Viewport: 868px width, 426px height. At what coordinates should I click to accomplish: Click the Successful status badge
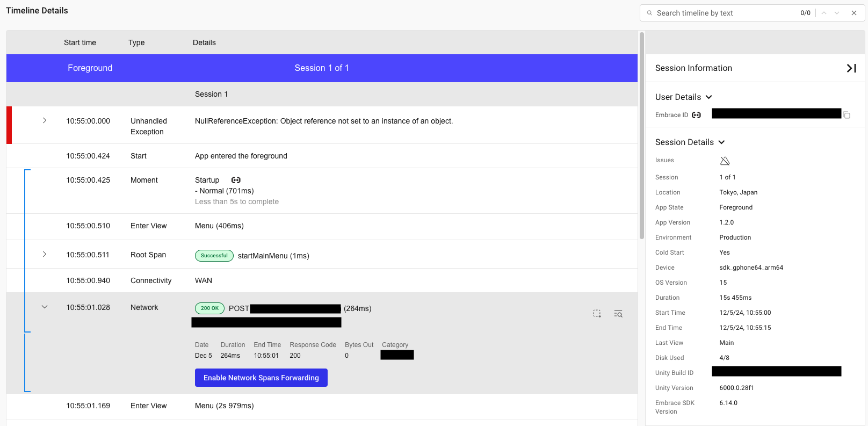tap(214, 256)
